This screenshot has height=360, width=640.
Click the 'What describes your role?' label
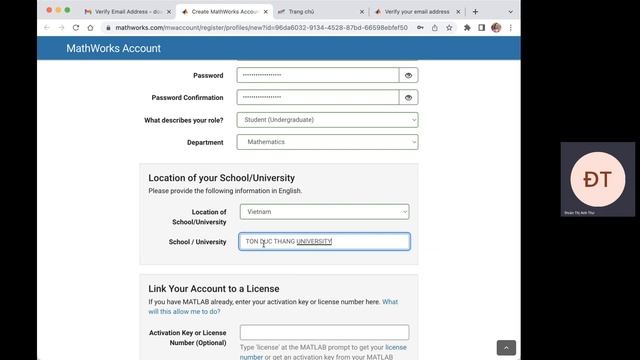click(x=184, y=120)
